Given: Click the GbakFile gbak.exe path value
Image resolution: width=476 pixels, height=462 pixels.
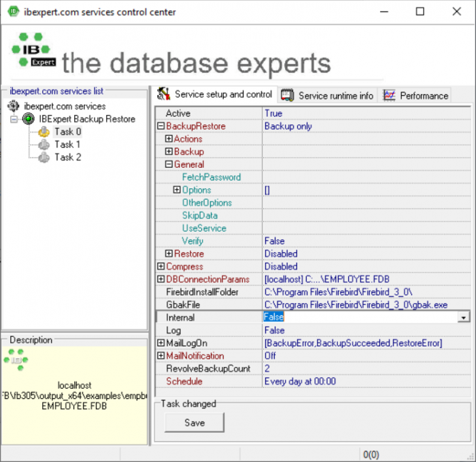Looking at the screenshot, I should [x=356, y=304].
